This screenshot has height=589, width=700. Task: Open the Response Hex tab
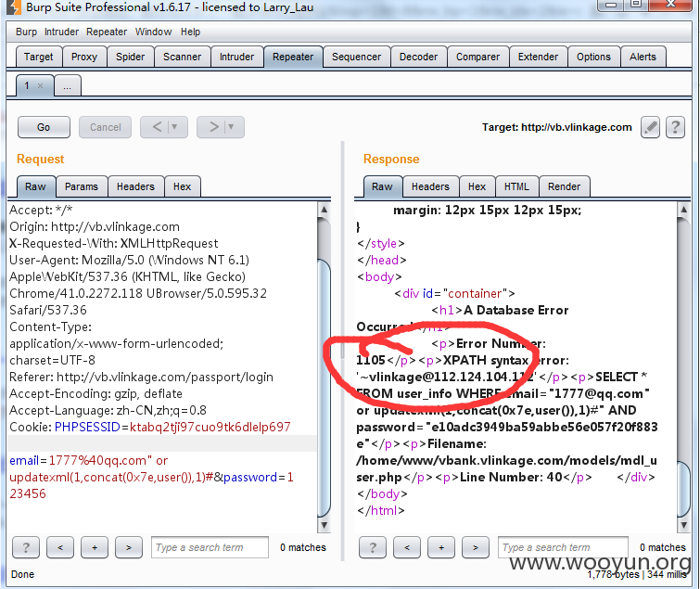[477, 186]
